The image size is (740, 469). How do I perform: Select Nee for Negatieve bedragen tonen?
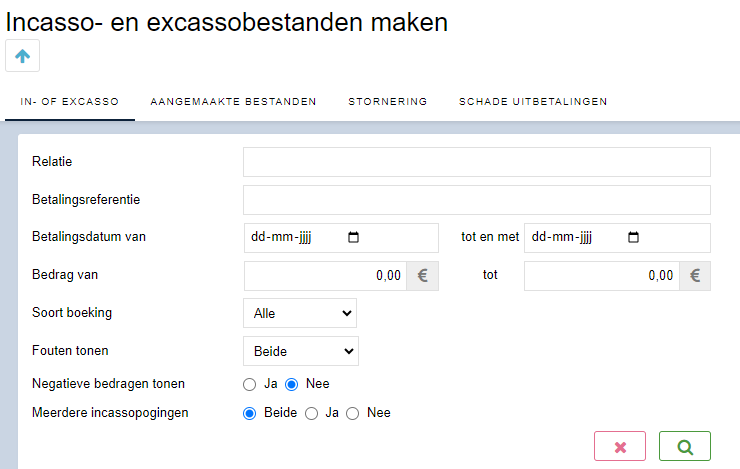[x=292, y=385]
